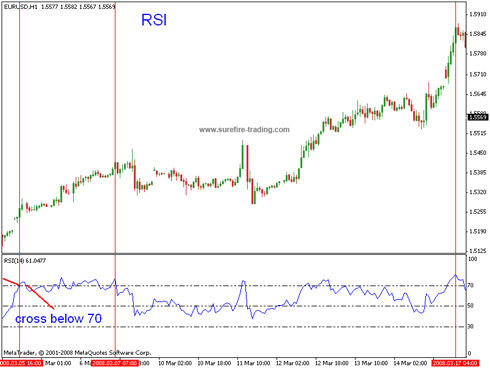
Task: Click the 1.5780 price scale value
Action: click(x=478, y=54)
